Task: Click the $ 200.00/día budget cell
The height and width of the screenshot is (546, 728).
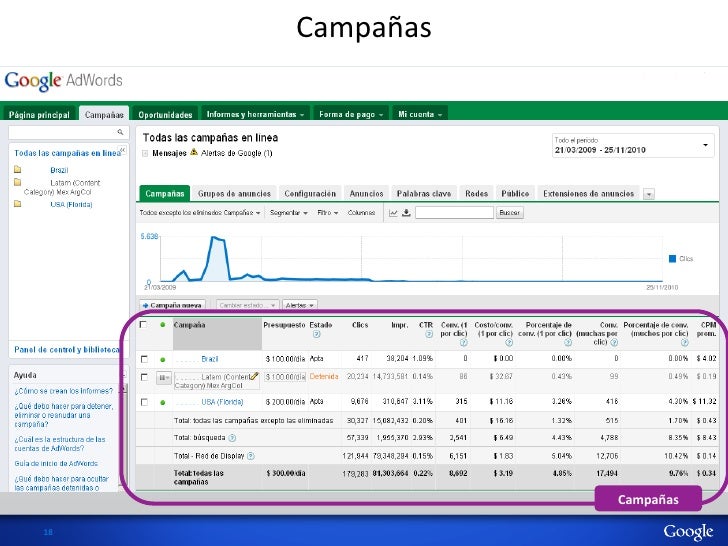Action: [x=286, y=402]
